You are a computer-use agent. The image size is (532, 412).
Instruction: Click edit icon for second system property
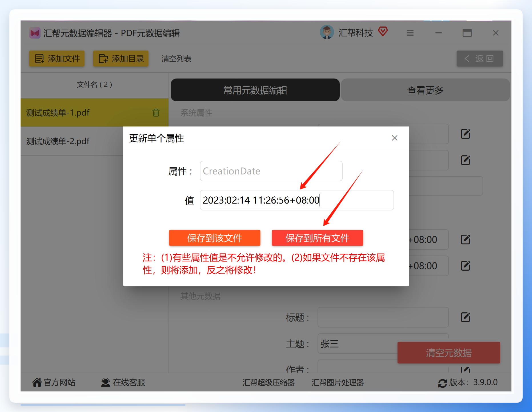(x=465, y=160)
